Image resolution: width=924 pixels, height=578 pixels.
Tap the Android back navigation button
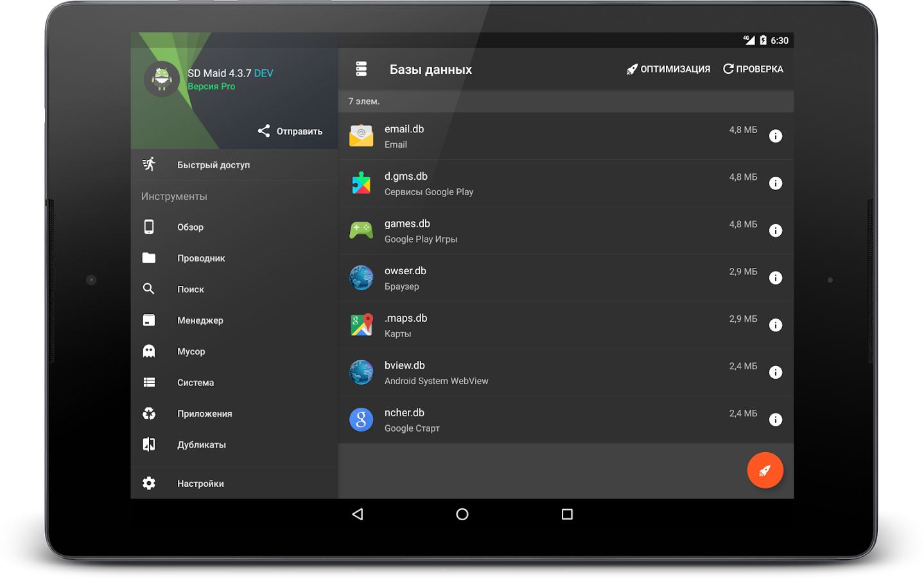[358, 514]
